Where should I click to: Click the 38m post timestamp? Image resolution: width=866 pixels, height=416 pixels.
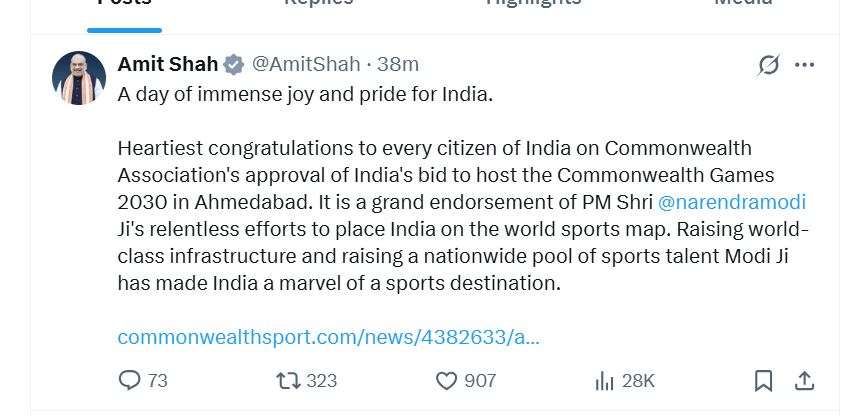[398, 64]
